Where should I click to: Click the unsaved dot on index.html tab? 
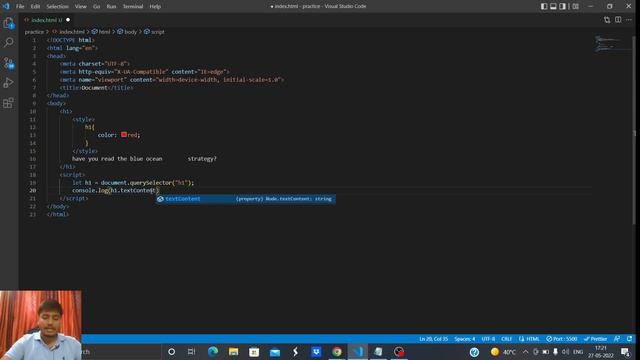click(68, 20)
